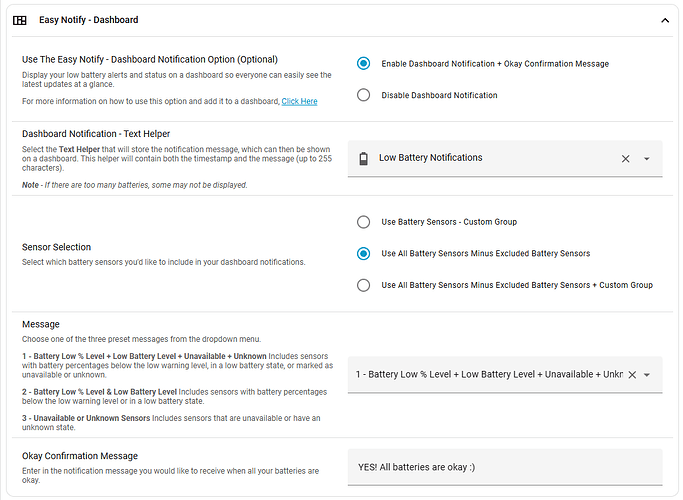Clear the selected preset message with the X
The height and width of the screenshot is (500, 683).
click(x=632, y=375)
